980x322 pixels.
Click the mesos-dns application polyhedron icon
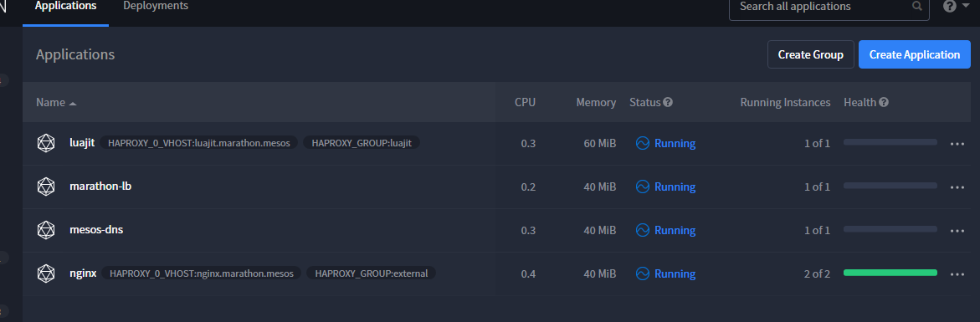coord(46,230)
